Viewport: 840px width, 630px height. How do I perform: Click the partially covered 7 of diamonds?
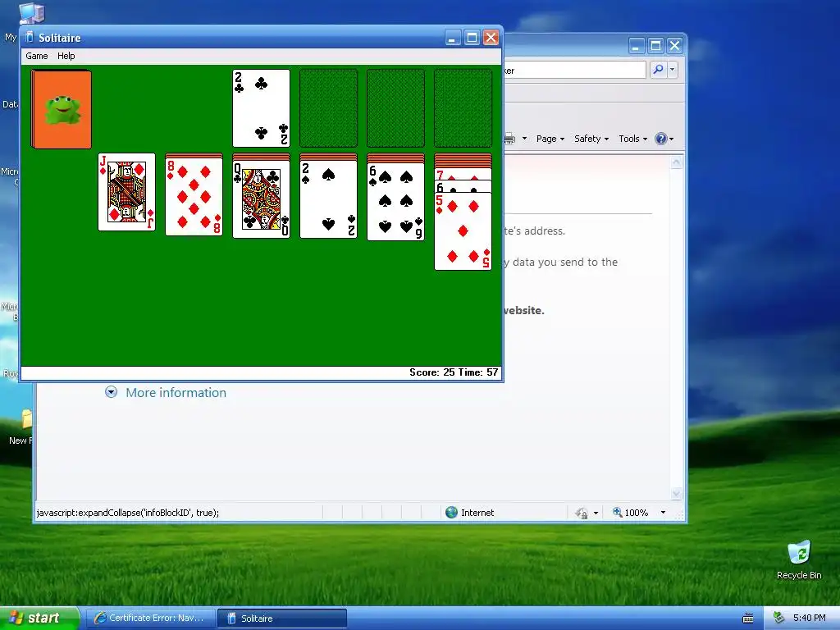coord(463,174)
